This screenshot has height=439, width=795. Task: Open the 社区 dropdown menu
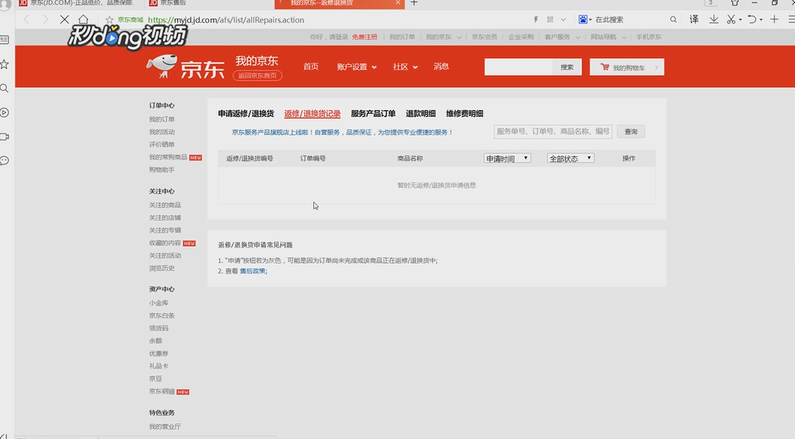coord(405,67)
